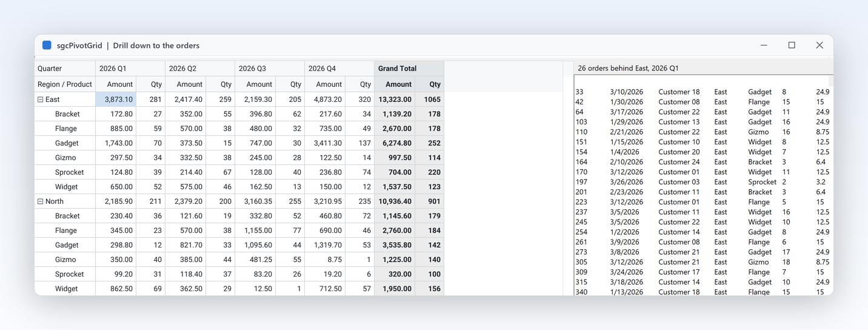Click North Widget Q1 amount 862.50
This screenshot has width=868, height=330.
(116, 289)
